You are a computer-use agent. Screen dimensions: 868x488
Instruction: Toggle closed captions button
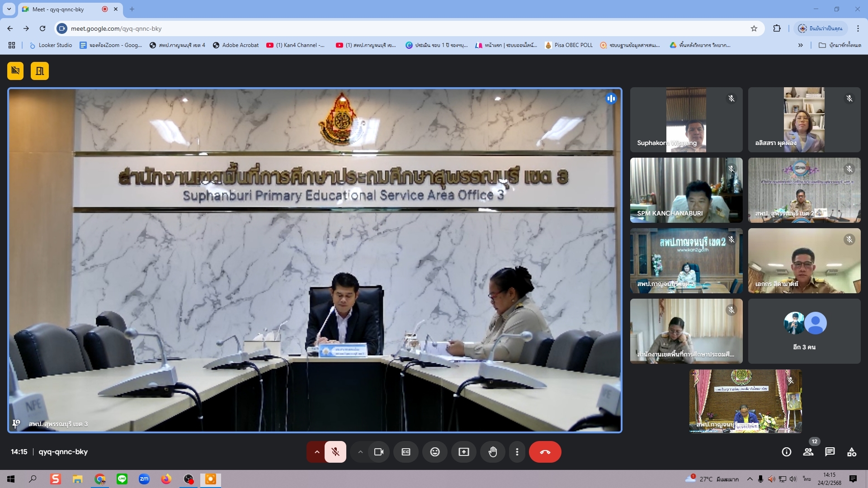(x=406, y=452)
